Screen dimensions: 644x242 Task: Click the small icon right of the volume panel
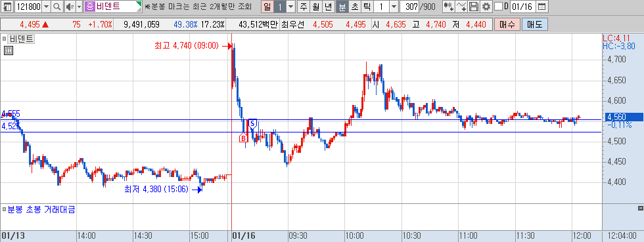click(640, 209)
